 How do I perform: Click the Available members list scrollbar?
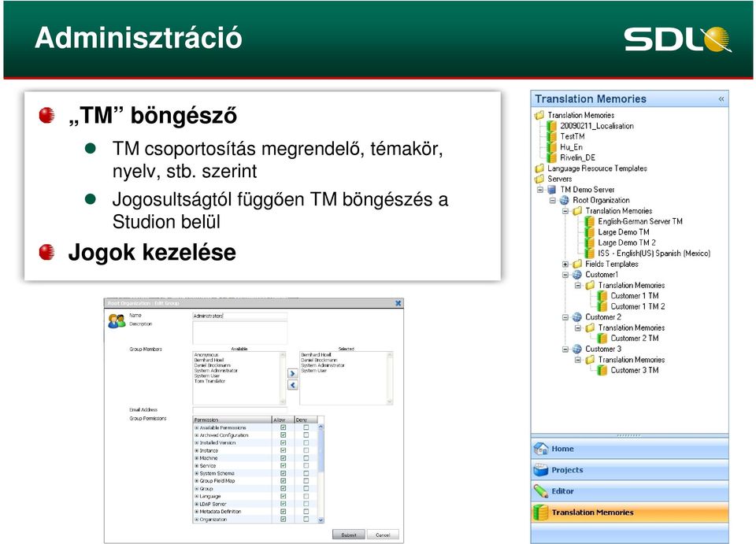click(x=283, y=378)
